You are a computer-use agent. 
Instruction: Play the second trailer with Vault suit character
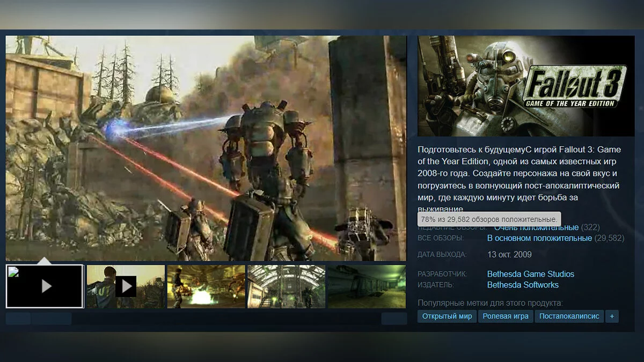(126, 286)
